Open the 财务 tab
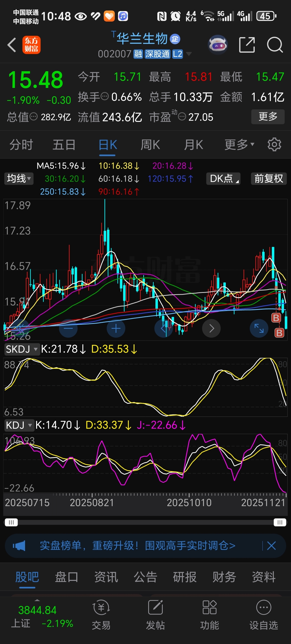 coord(224,577)
